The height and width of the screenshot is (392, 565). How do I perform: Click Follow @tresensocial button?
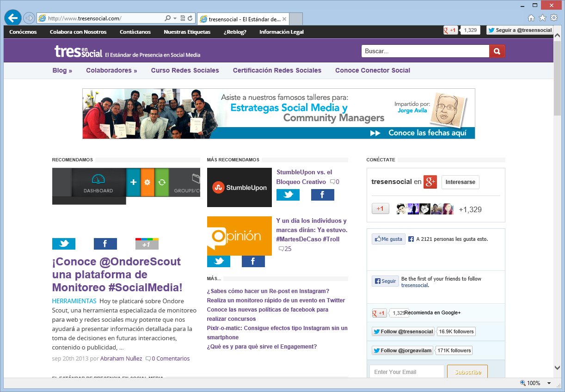coord(403,331)
